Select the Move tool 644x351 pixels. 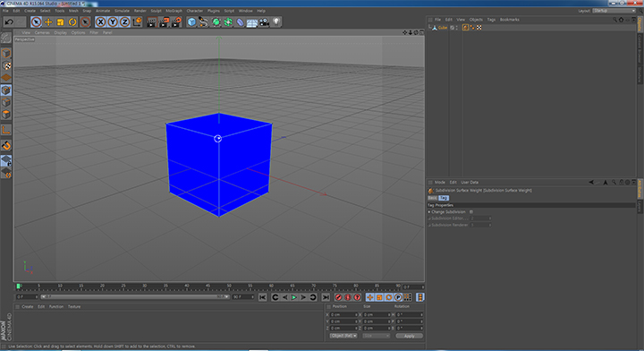(48, 21)
